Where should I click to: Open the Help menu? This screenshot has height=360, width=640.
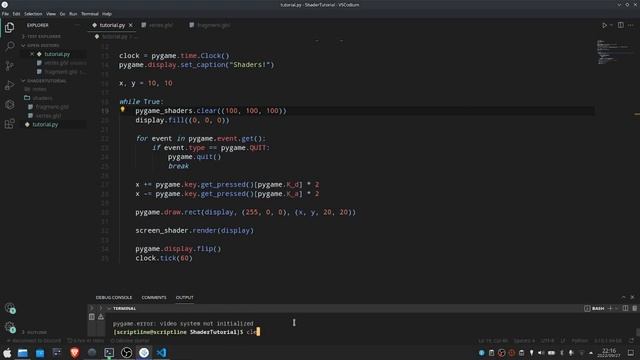(107, 14)
